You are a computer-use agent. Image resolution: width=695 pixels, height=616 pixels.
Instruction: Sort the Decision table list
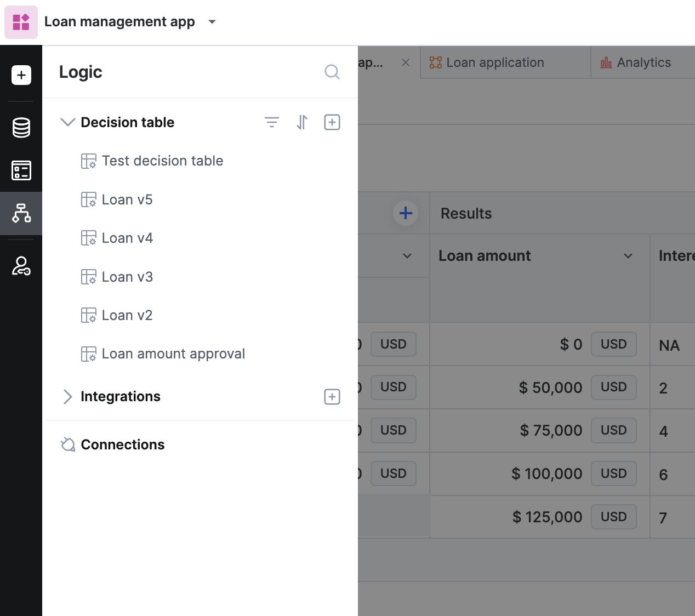[x=302, y=122]
